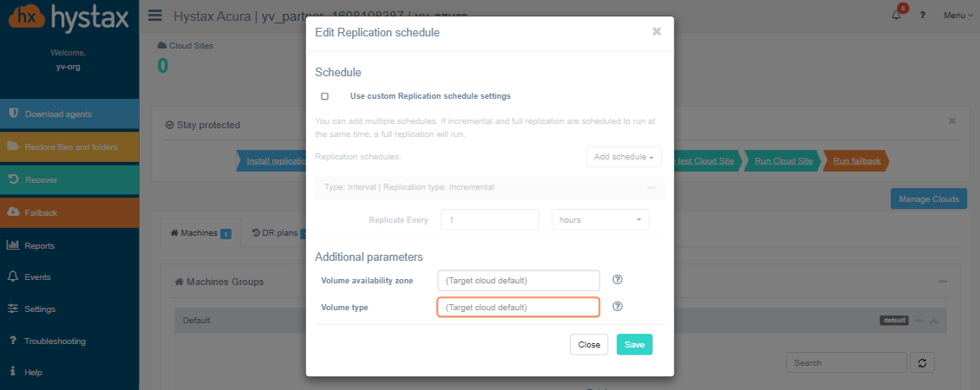Image resolution: width=980 pixels, height=390 pixels.
Task: Open Download agents in sidebar
Action: [x=69, y=114]
